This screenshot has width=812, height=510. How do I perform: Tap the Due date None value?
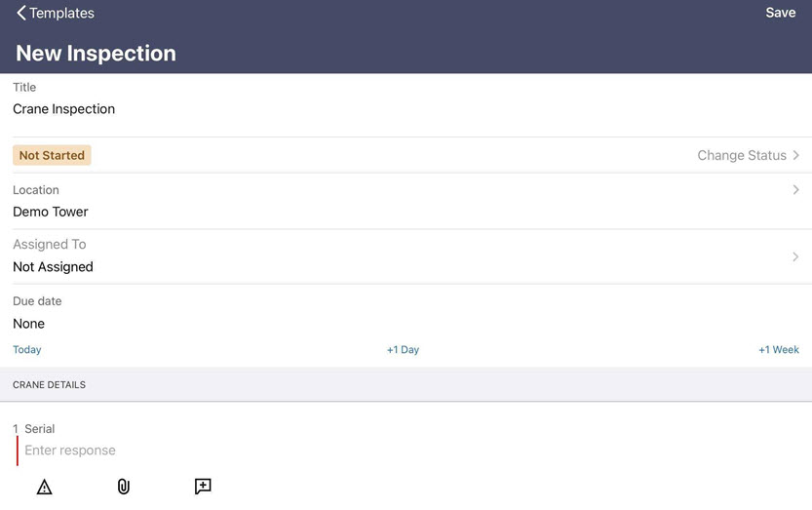click(28, 324)
